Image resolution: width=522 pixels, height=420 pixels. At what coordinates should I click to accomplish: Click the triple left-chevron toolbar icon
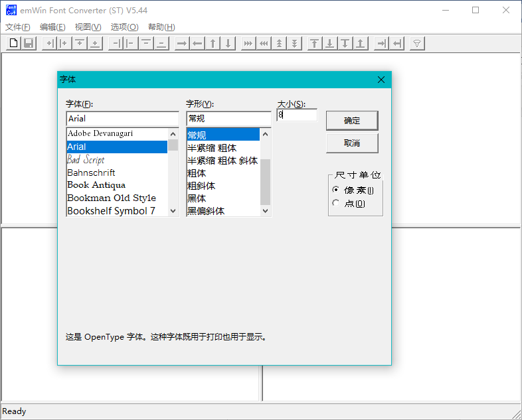pos(264,43)
